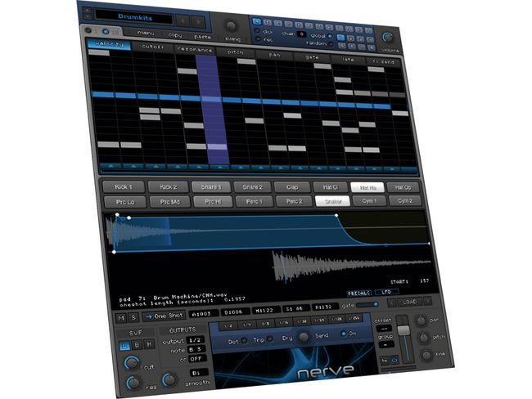Screen dimensions: 532x399
Task: Select the highlighted global pattern button
Action: [x=340, y=38]
